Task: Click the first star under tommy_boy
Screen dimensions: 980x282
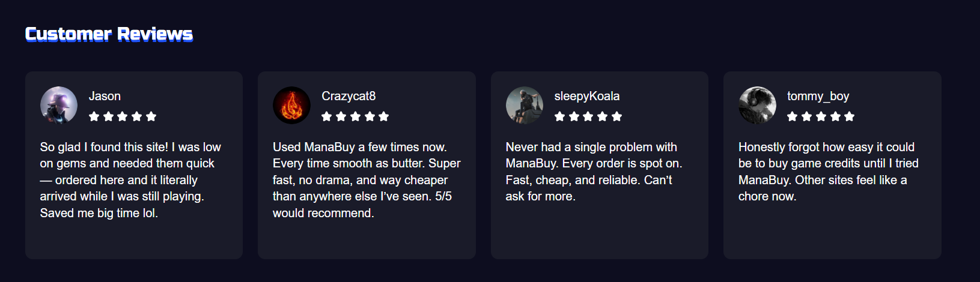Action: 793,116
